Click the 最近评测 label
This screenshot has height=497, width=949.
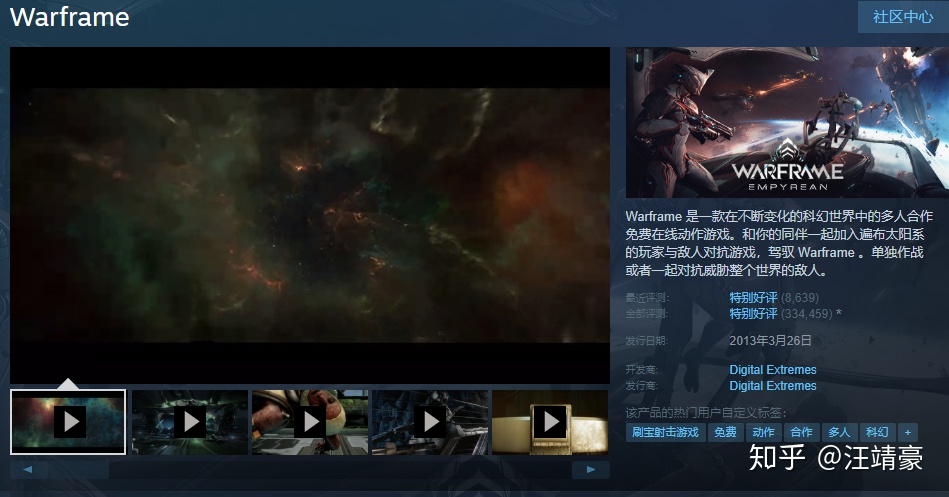(647, 298)
